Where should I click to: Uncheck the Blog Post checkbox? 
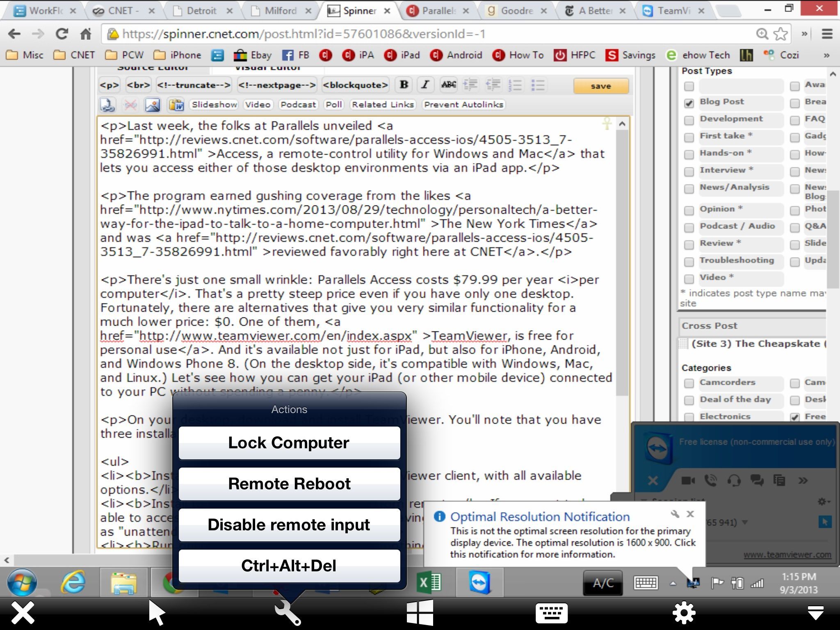coord(689,103)
